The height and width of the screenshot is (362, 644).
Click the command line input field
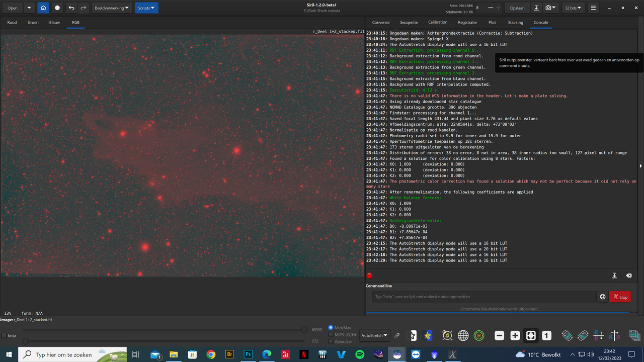pyautogui.click(x=485, y=297)
